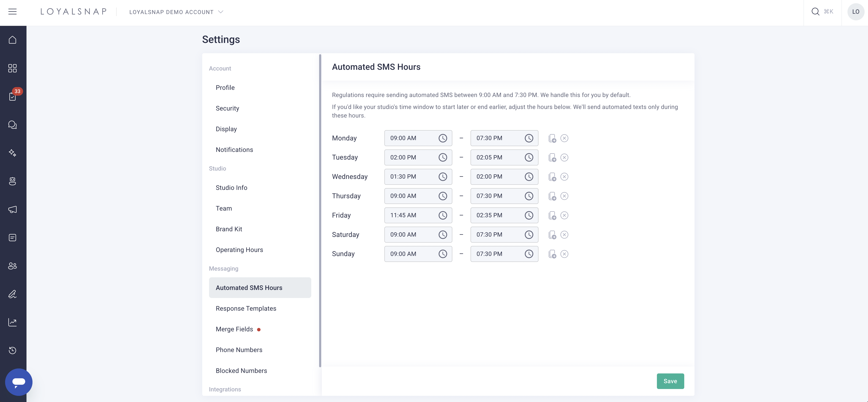Open Response Templates settings
868x402 pixels.
pos(260,309)
